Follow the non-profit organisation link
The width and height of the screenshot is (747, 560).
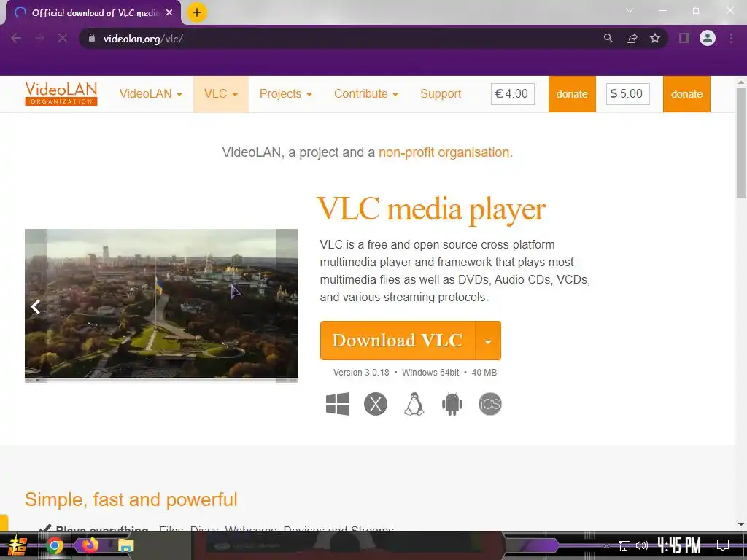[x=444, y=152]
